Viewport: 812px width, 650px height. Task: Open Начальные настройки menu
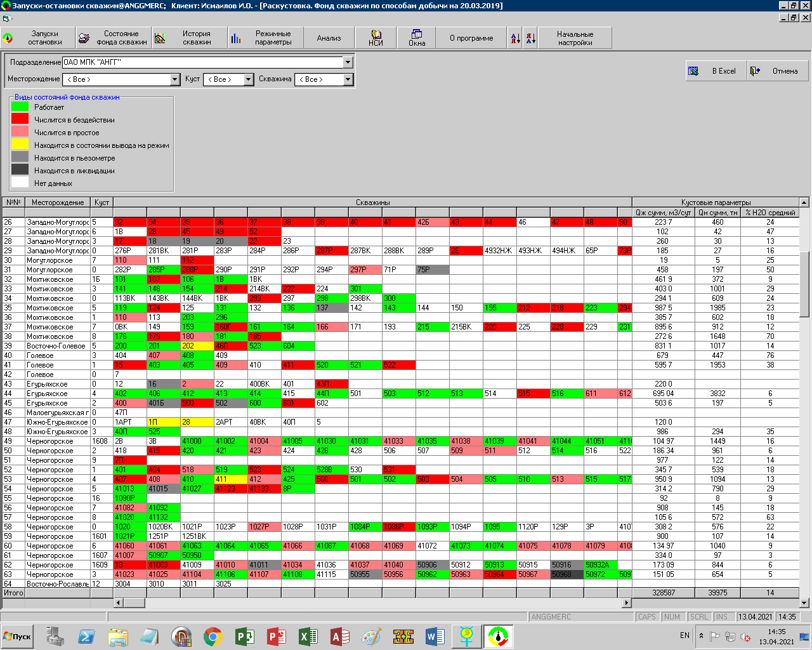pyautogui.click(x=575, y=38)
